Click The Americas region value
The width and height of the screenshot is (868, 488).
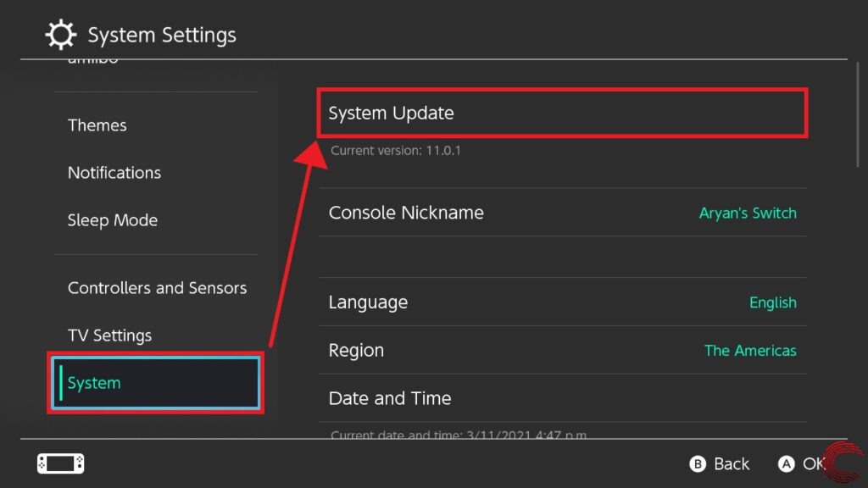(750, 350)
